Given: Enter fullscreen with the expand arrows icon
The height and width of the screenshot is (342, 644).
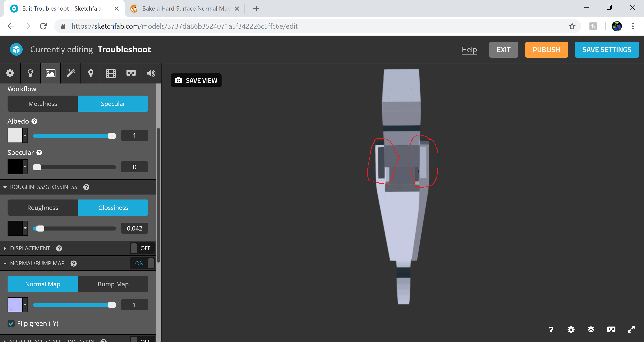Looking at the screenshot, I should tap(631, 329).
